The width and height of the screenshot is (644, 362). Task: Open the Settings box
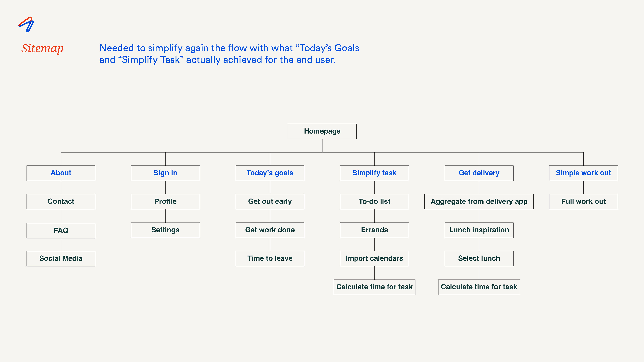[x=165, y=230]
